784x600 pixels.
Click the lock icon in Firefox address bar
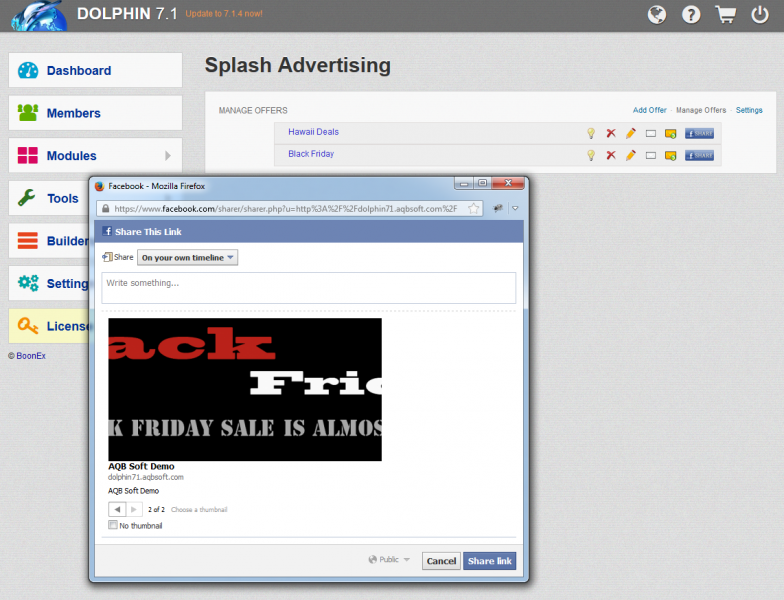[105, 208]
